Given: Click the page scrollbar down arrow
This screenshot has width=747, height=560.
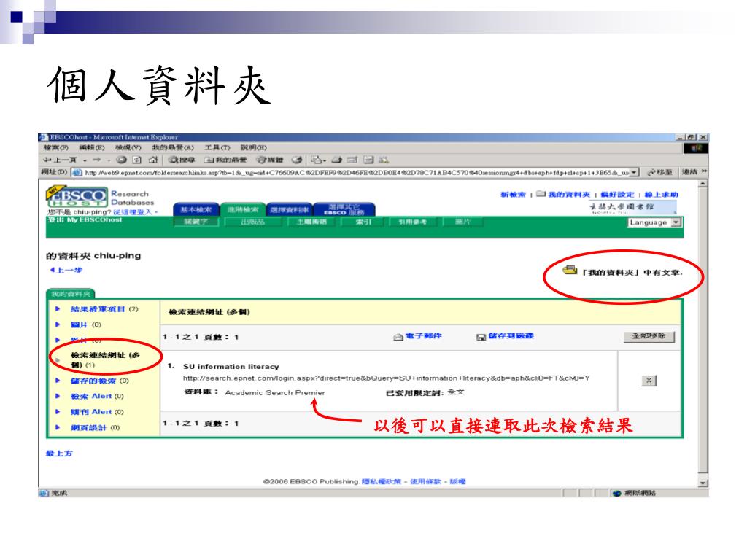Looking at the screenshot, I should [703, 483].
